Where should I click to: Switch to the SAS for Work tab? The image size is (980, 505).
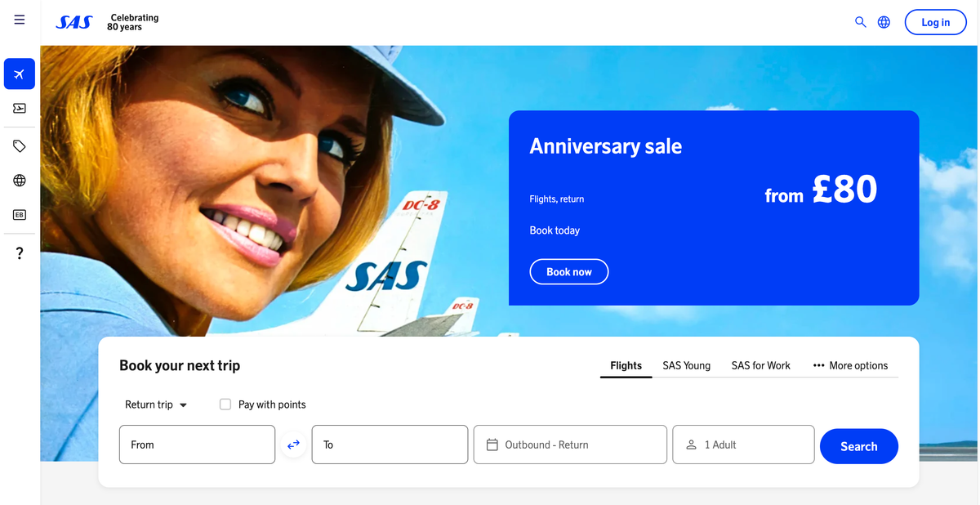[760, 365]
